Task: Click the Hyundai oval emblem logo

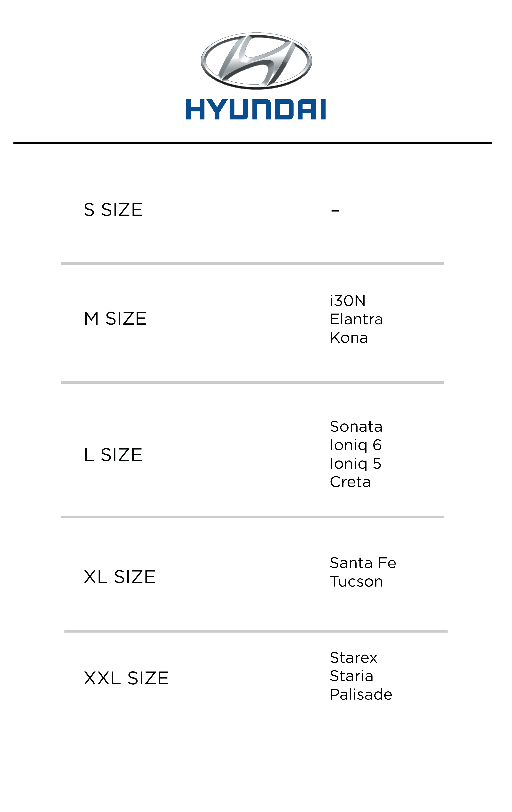Action: [256, 61]
